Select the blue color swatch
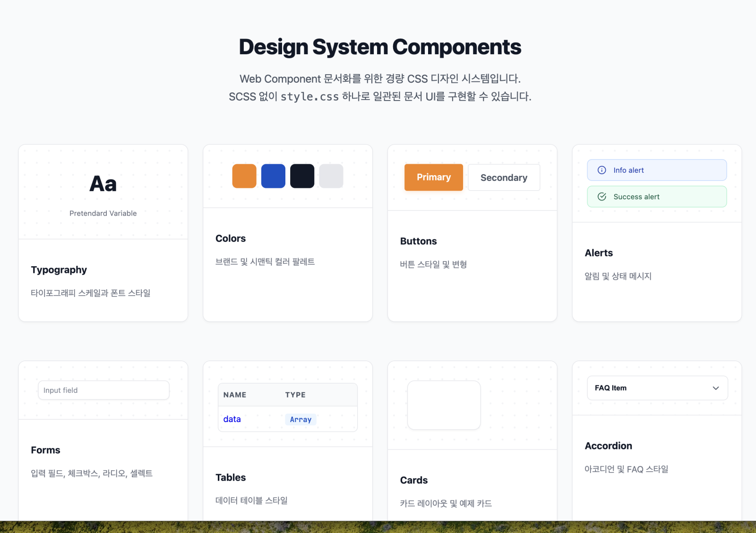 click(273, 176)
